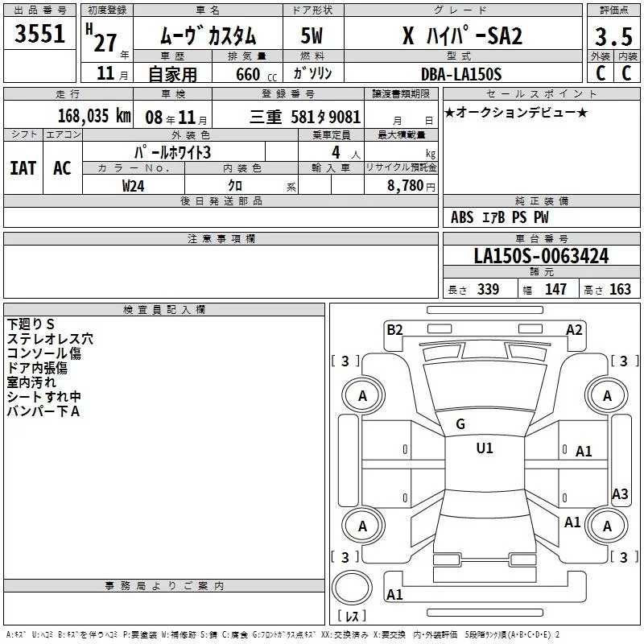The image size is (644, 644).
Task: Click the model code DBA-LA150S
Action: 461,74
